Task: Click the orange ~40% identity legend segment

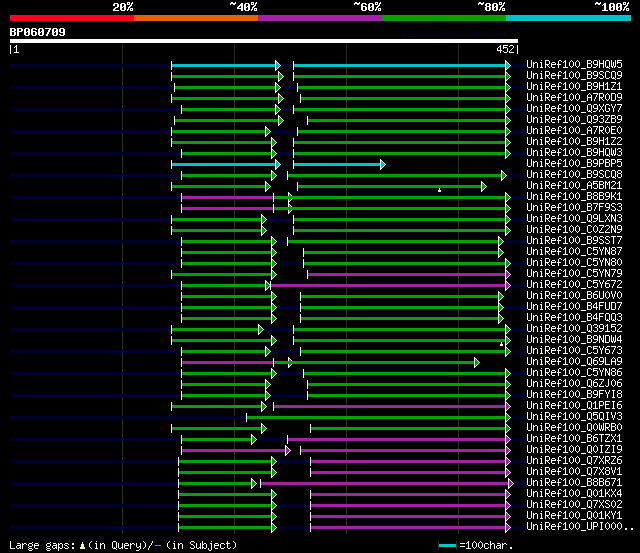Action: [196, 18]
